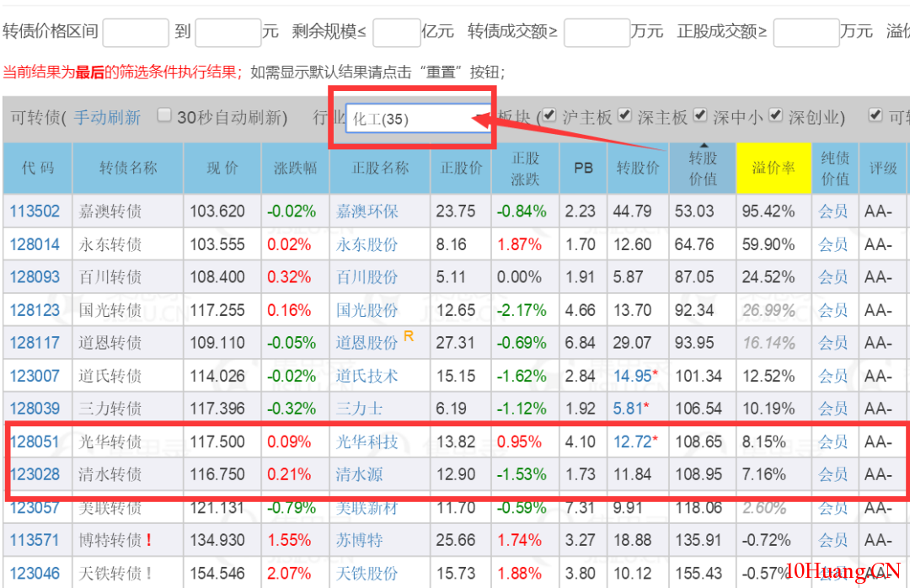Screen dimensions: 910x588
Task: Focus the 剩余规模 limit input field
Action: coord(396,32)
